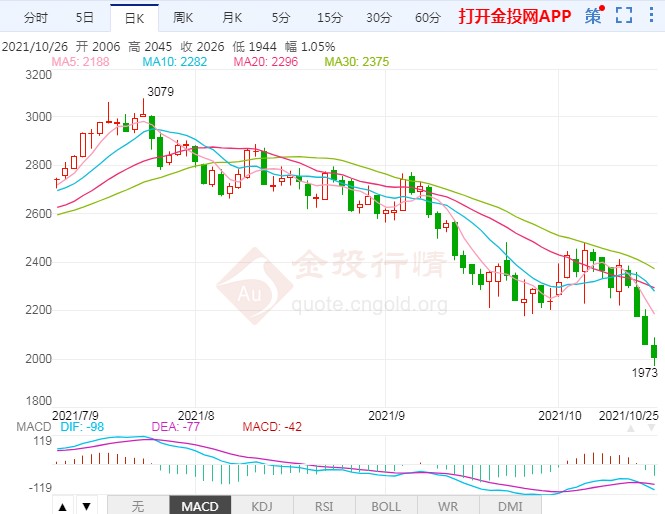
Task: Click the 2021/7/9 date label
Action: [x=75, y=416]
